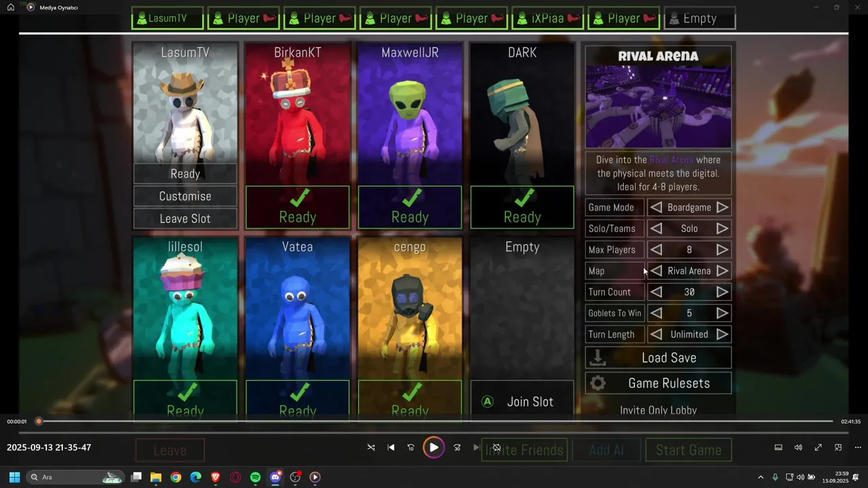Screen dimensions: 868x488
Task: Click the Load Save button
Action: pyautogui.click(x=658, y=358)
